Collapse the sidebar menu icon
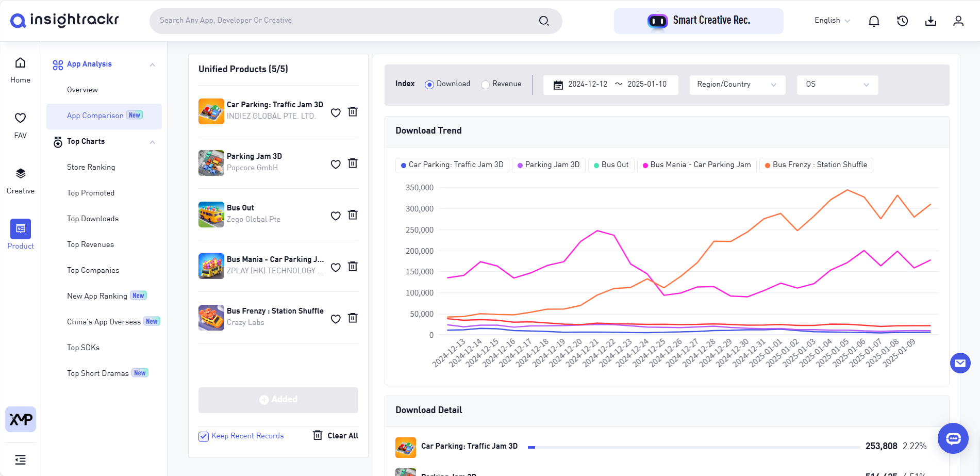The width and height of the screenshot is (980, 476). coord(21,459)
